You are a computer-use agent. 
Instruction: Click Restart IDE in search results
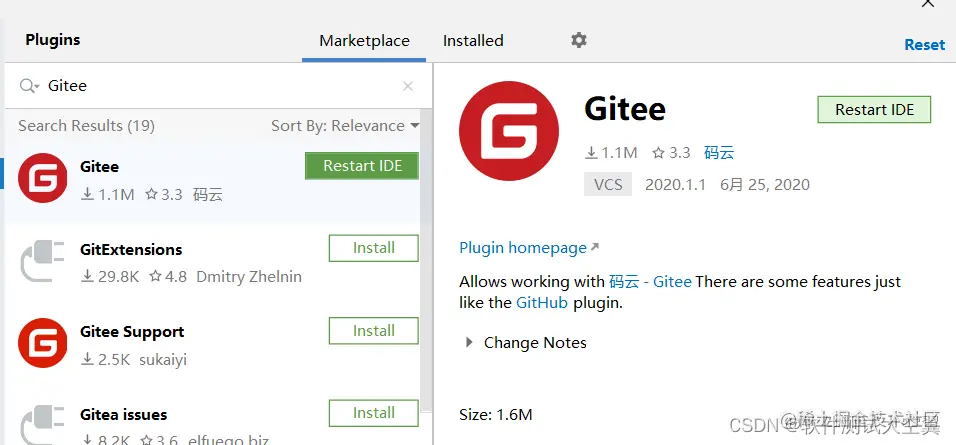(x=362, y=166)
